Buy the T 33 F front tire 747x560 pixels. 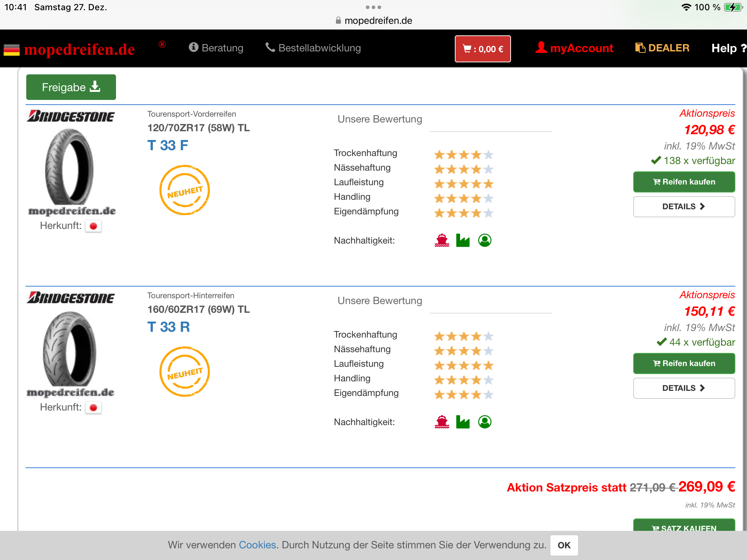coord(684,182)
